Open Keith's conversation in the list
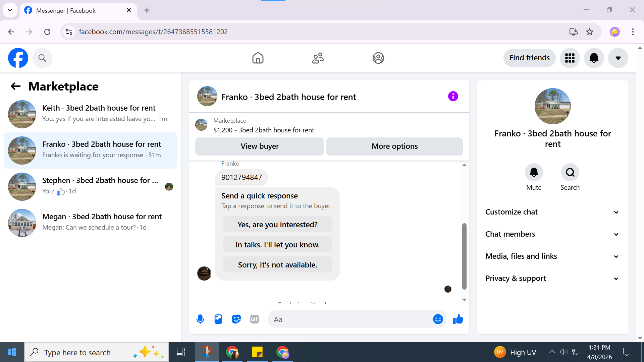This screenshot has height=362, width=644. tap(91, 114)
